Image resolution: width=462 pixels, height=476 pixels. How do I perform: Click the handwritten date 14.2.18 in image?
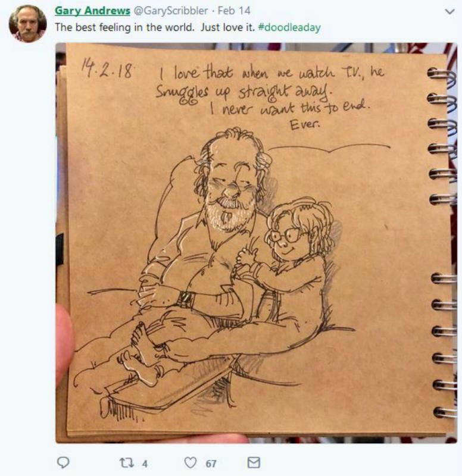point(107,69)
